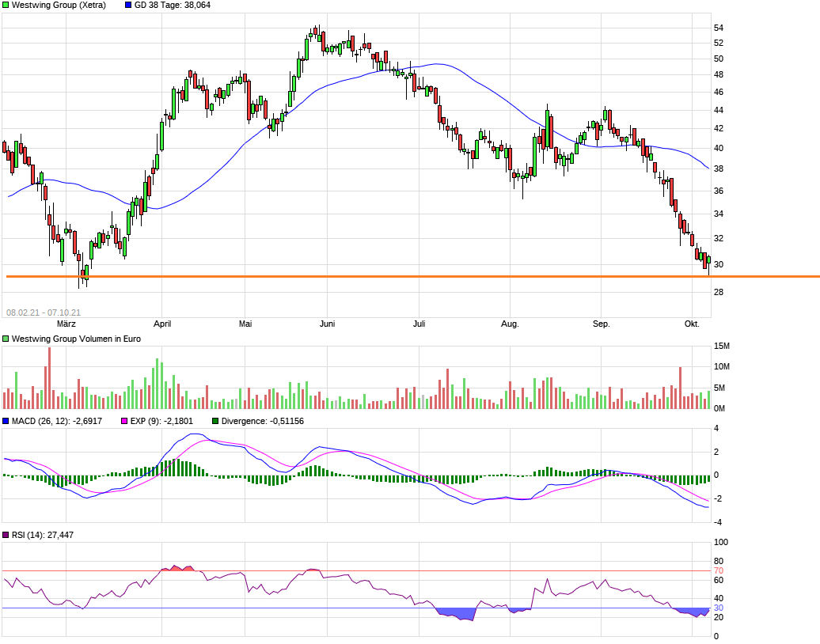Screen dimensions: 820x644
Task: Click the price axis value 54
Action: click(x=719, y=28)
